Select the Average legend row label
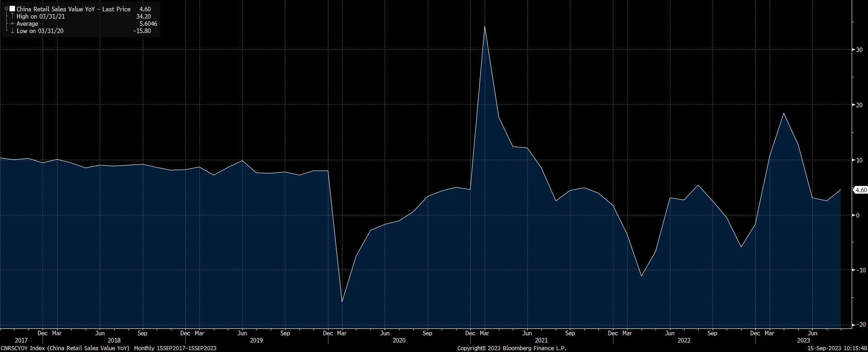Viewport: 868px width, 352px height. [28, 24]
